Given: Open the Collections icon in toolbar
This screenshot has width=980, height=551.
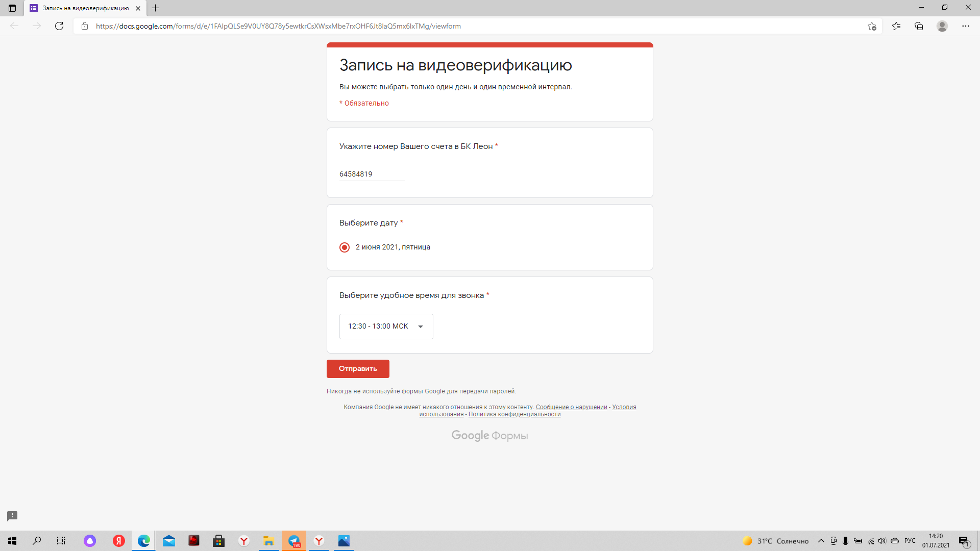Looking at the screenshot, I should click(919, 26).
